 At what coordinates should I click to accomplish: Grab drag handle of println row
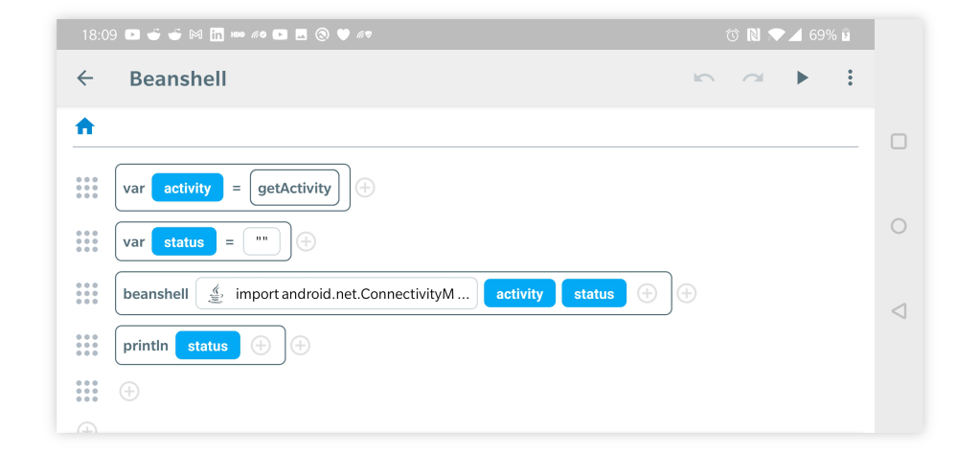pyautogui.click(x=87, y=345)
